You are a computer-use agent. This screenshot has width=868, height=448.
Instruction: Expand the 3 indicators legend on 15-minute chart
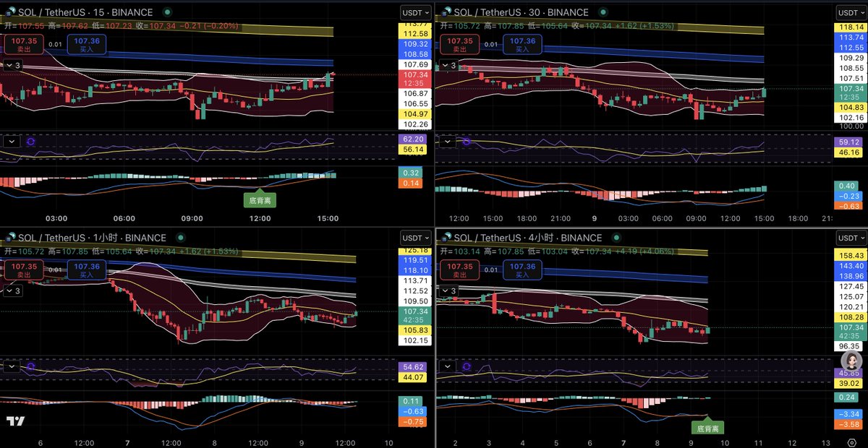tap(14, 65)
